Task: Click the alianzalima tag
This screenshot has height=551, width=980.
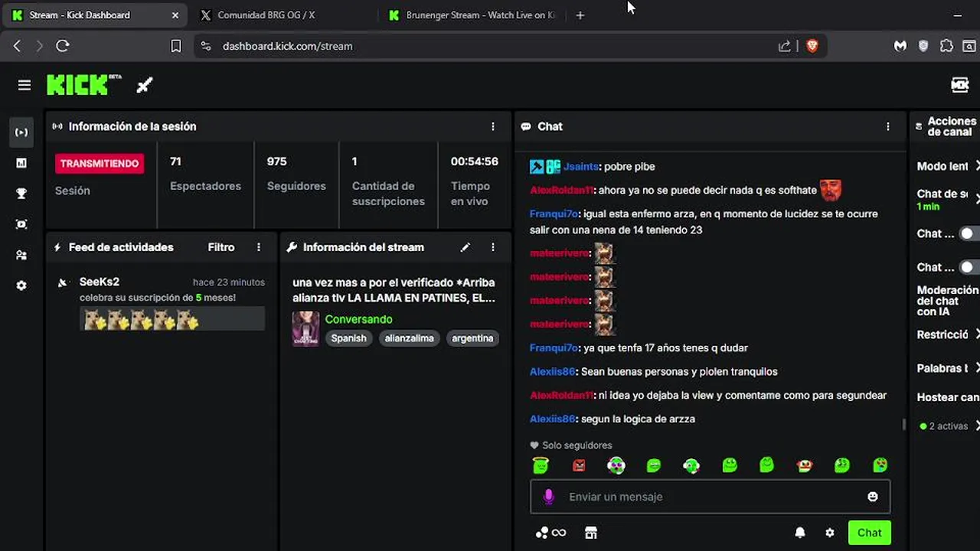Action: (x=410, y=338)
